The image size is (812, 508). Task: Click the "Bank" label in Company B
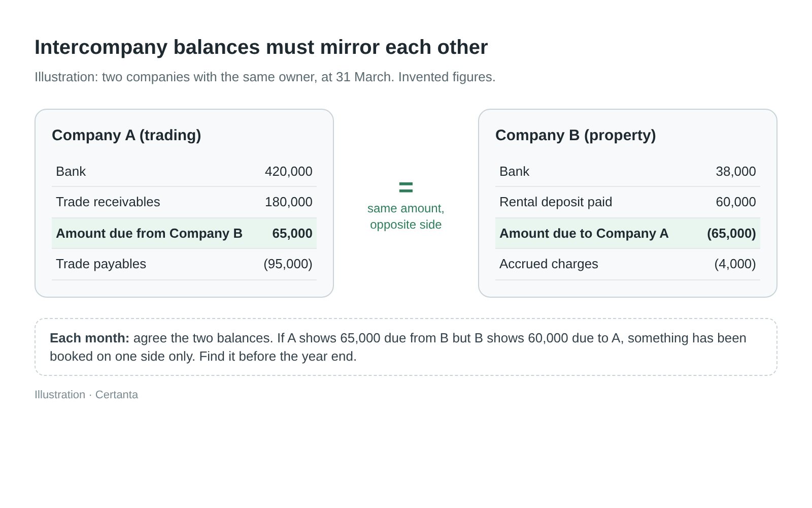tap(514, 171)
